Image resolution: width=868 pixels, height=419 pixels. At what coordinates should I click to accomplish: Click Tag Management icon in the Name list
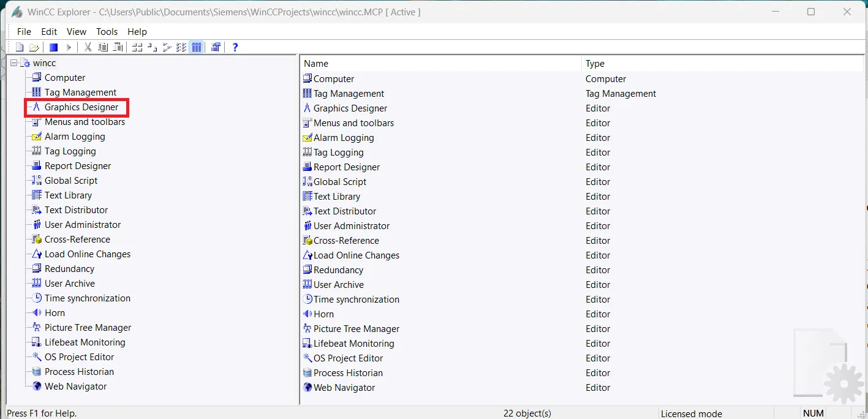click(x=308, y=93)
